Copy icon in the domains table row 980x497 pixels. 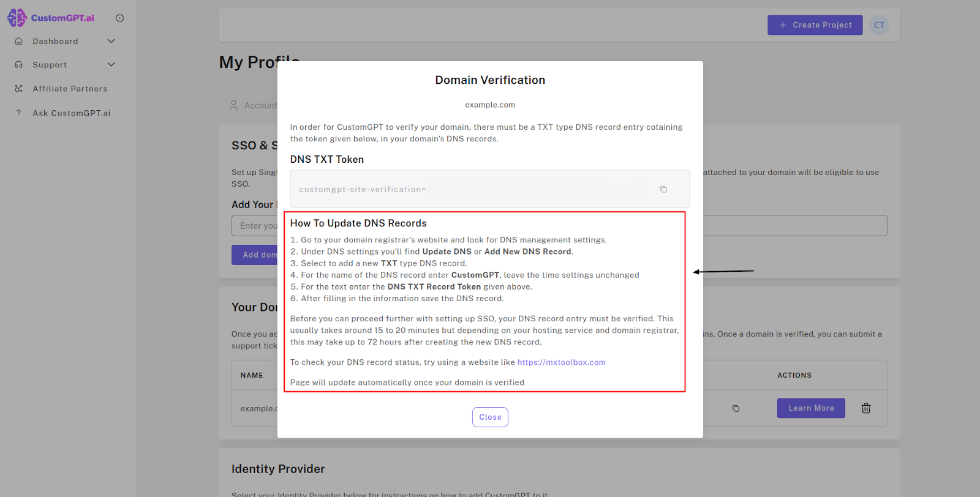[x=736, y=408]
